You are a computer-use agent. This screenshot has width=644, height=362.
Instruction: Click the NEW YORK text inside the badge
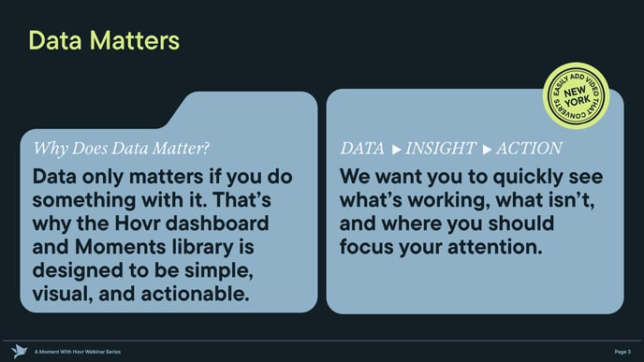(x=577, y=96)
